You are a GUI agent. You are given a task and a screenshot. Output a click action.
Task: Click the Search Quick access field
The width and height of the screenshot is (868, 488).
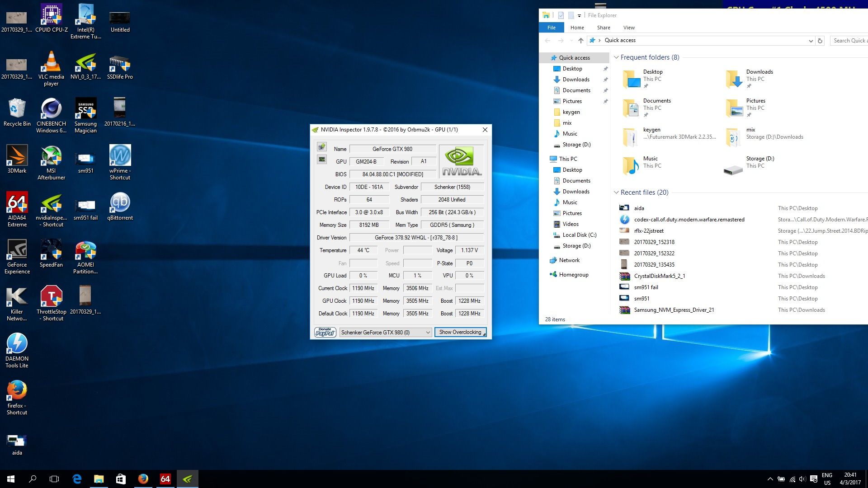[x=849, y=41]
